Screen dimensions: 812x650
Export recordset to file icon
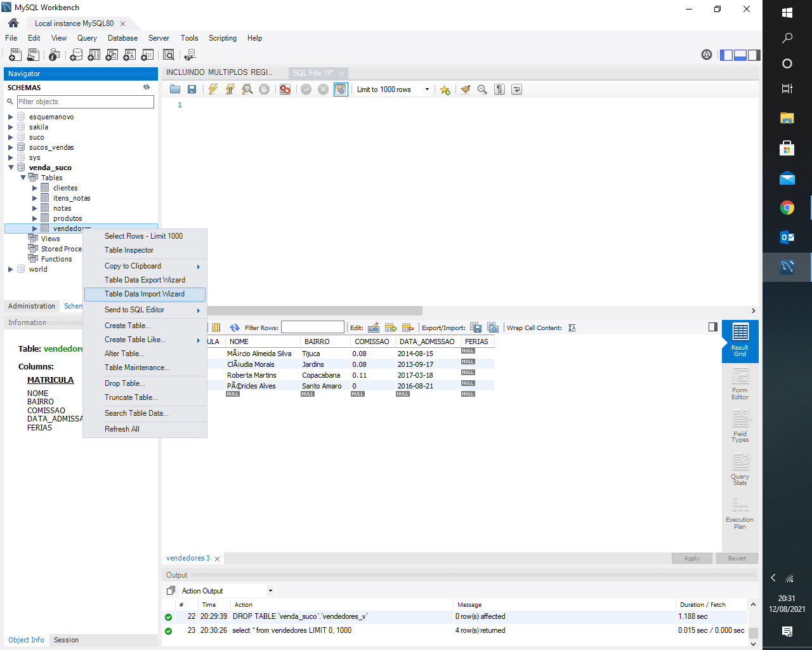point(476,328)
